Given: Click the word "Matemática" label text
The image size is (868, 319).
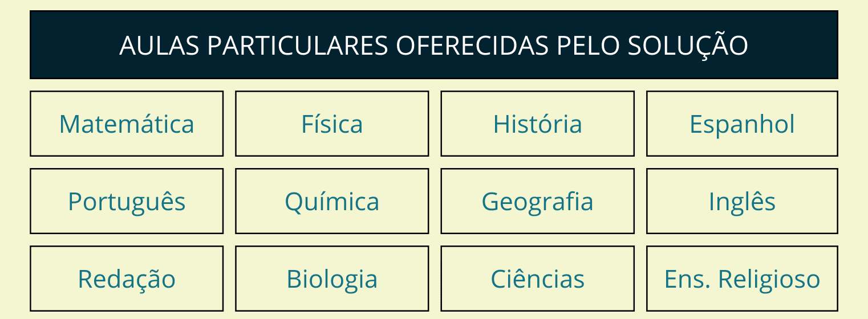Looking at the screenshot, I should tap(127, 124).
